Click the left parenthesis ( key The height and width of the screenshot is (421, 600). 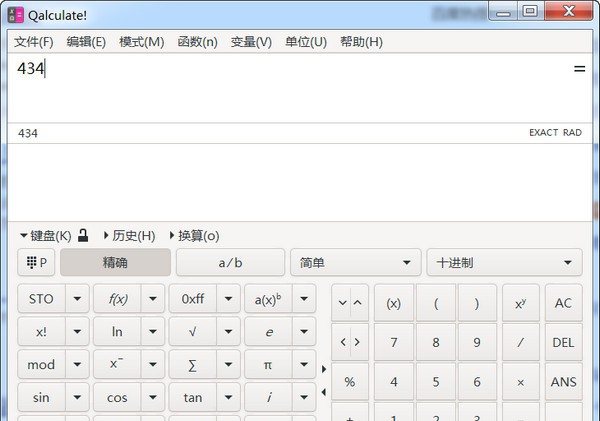(436, 303)
